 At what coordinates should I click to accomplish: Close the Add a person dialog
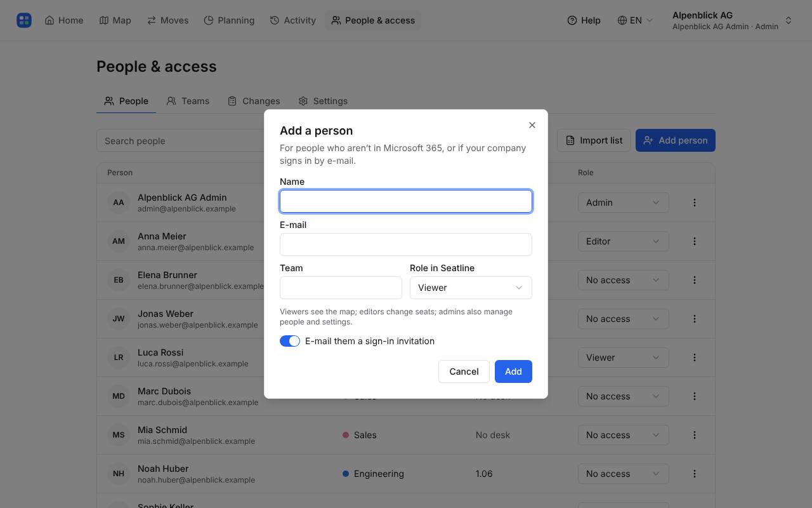point(532,125)
